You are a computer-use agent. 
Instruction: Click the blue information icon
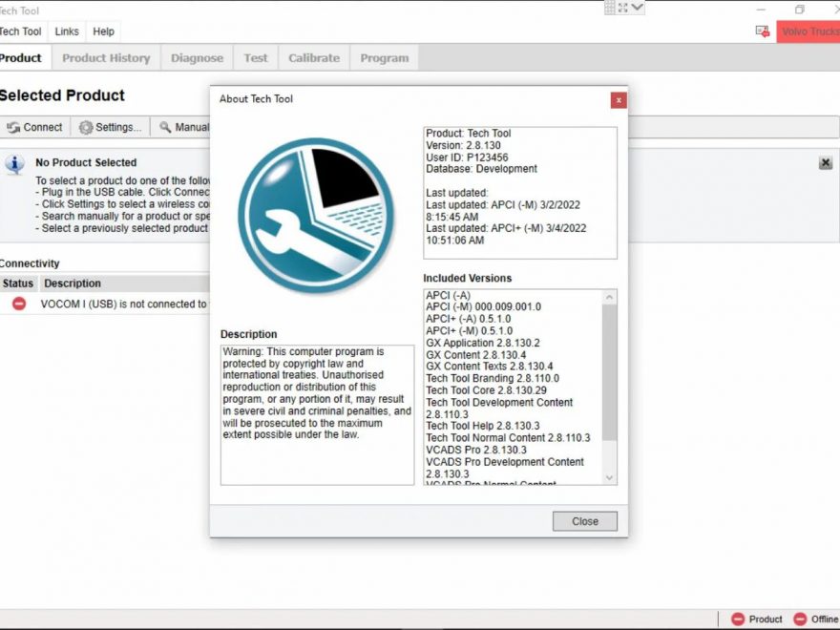click(x=14, y=164)
